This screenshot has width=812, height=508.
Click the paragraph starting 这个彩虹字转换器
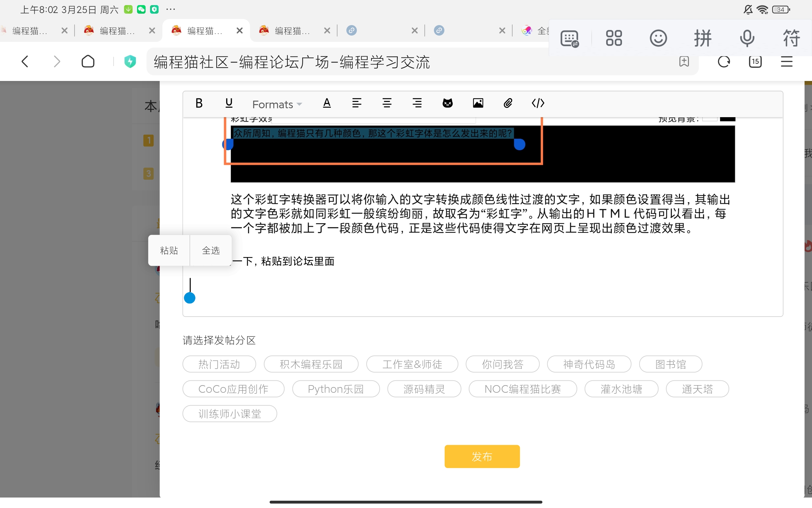pyautogui.click(x=480, y=214)
